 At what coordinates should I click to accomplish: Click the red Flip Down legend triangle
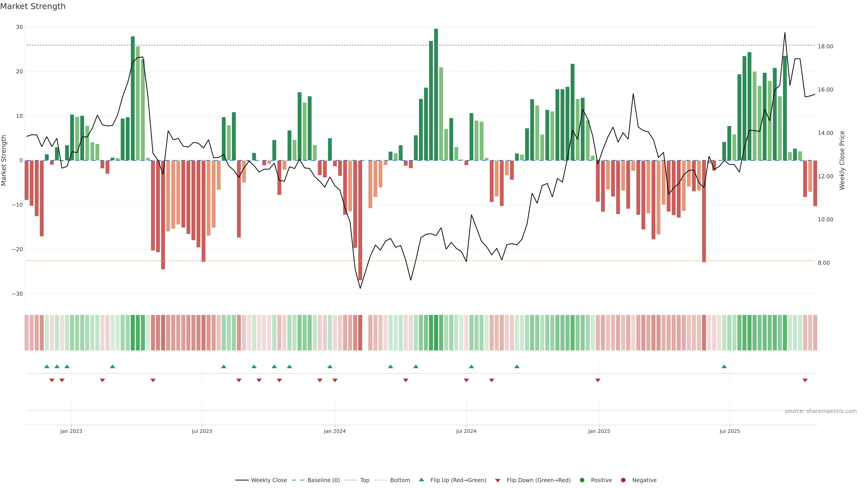[498, 481]
